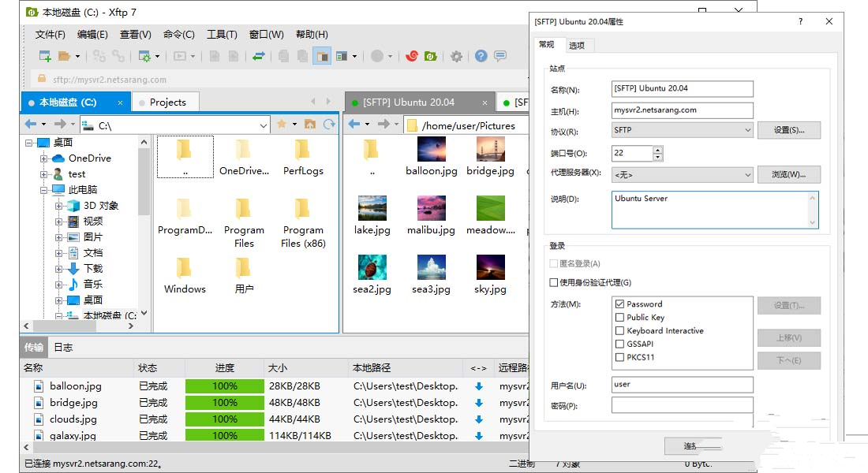Click the favorites star in local pane
Viewport: 868px width, 473px height.
coord(282,125)
